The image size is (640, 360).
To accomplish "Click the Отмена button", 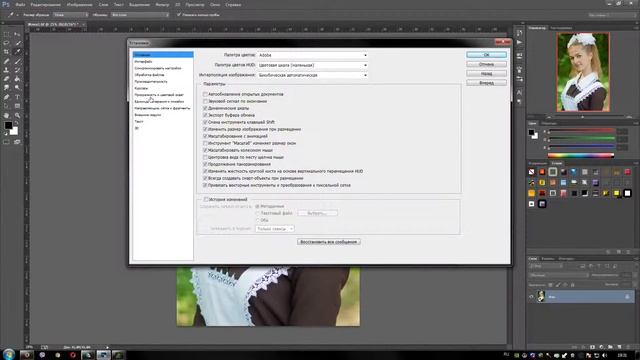I will click(487, 64).
